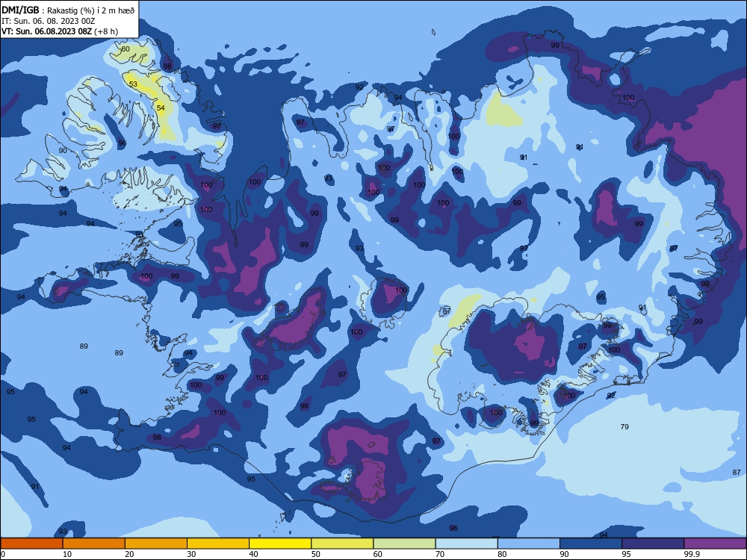This screenshot has height=560, width=747.
Task: Click the '99.9' legend tick label
Action: click(x=692, y=554)
